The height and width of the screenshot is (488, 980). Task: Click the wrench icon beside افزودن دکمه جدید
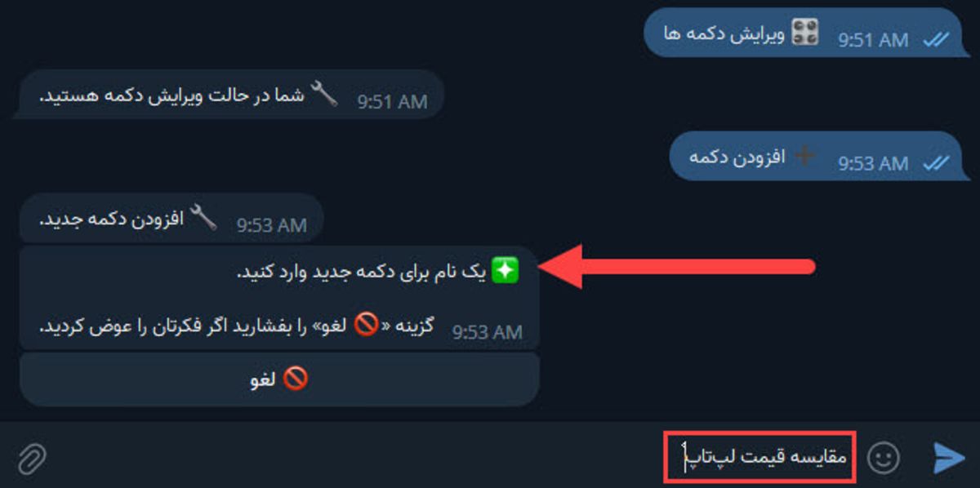pyautogui.click(x=203, y=217)
